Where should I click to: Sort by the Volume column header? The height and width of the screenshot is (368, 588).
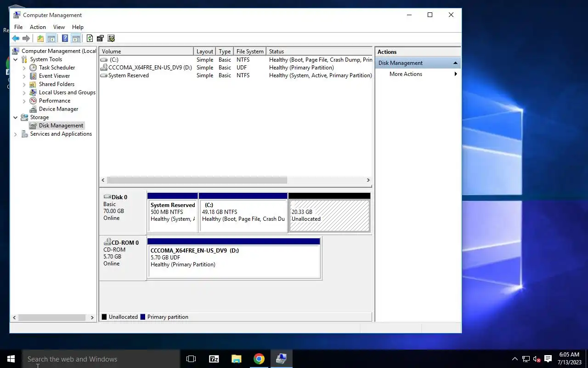(147, 52)
